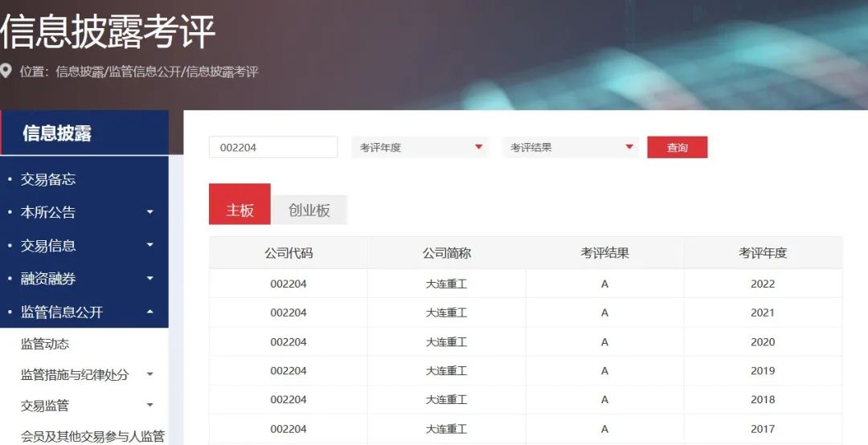Screen dimensions: 868x445
Task: Expand the 交易信息 arrow
Action: [150, 245]
